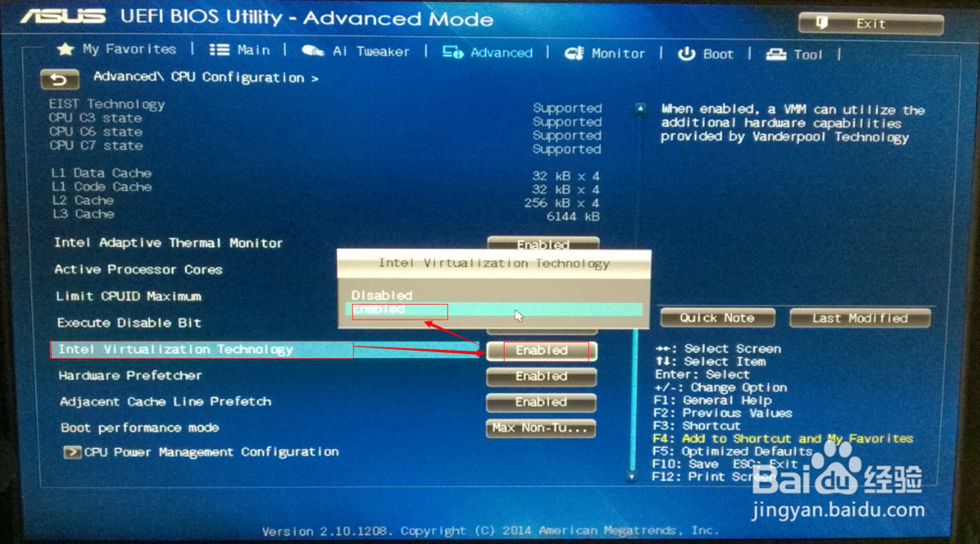The height and width of the screenshot is (544, 980).
Task: Select Boot performance mode label
Action: coord(140,427)
